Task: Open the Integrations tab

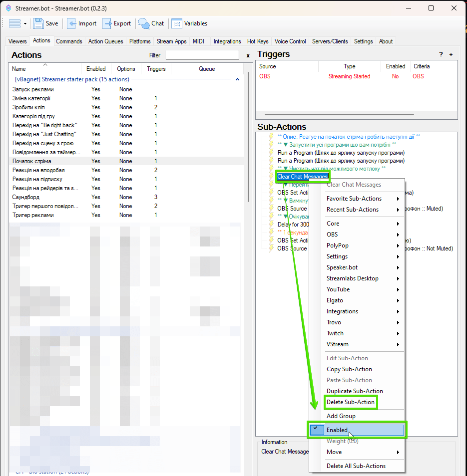Action: coord(227,41)
